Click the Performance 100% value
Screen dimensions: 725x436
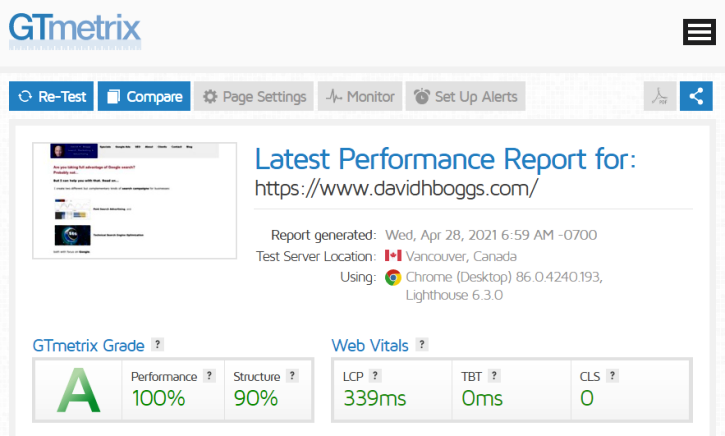(159, 398)
